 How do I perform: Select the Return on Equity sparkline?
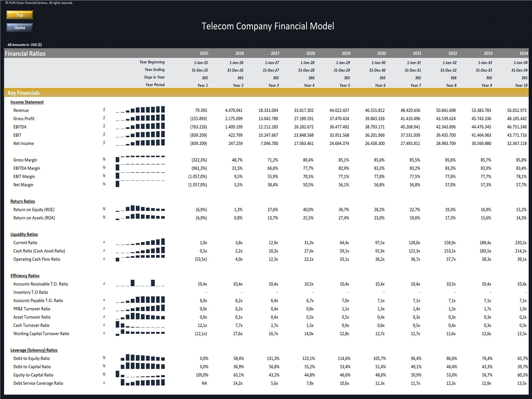(x=140, y=209)
